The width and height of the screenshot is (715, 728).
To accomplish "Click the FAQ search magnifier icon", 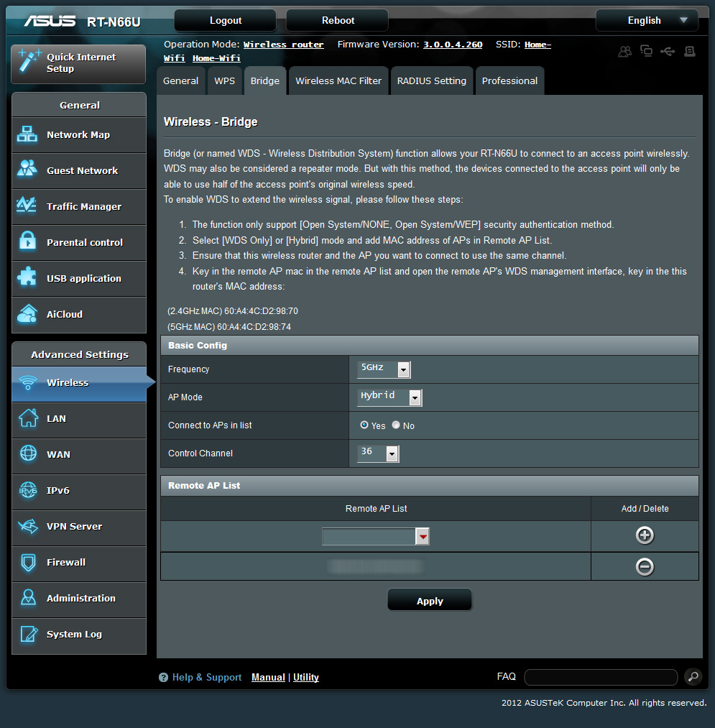I will [x=693, y=676].
